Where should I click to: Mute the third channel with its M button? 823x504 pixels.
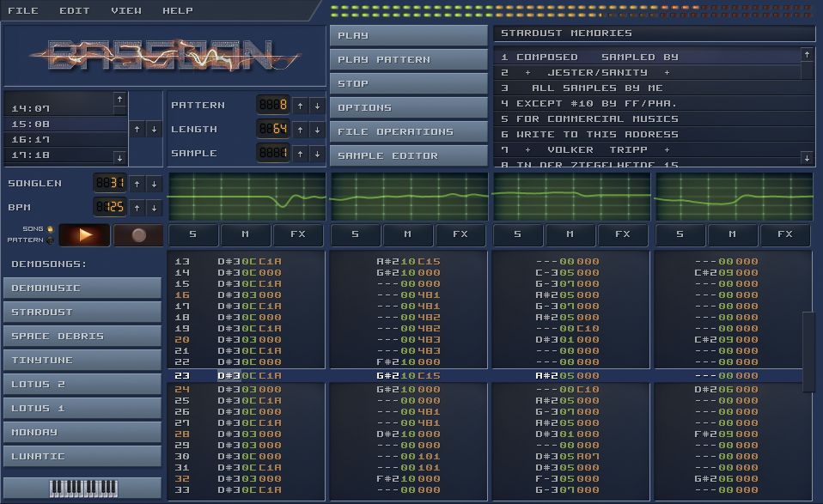pyautogui.click(x=570, y=234)
